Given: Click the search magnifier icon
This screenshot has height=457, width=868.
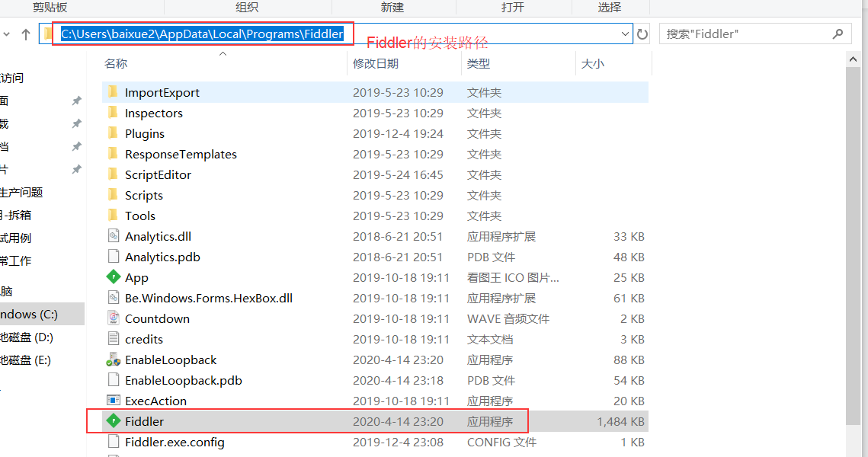Looking at the screenshot, I should (838, 34).
